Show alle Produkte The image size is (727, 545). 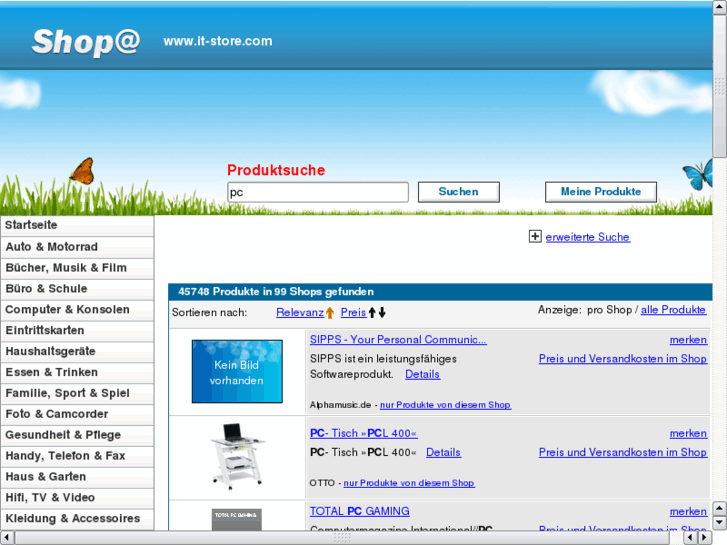coord(673,310)
